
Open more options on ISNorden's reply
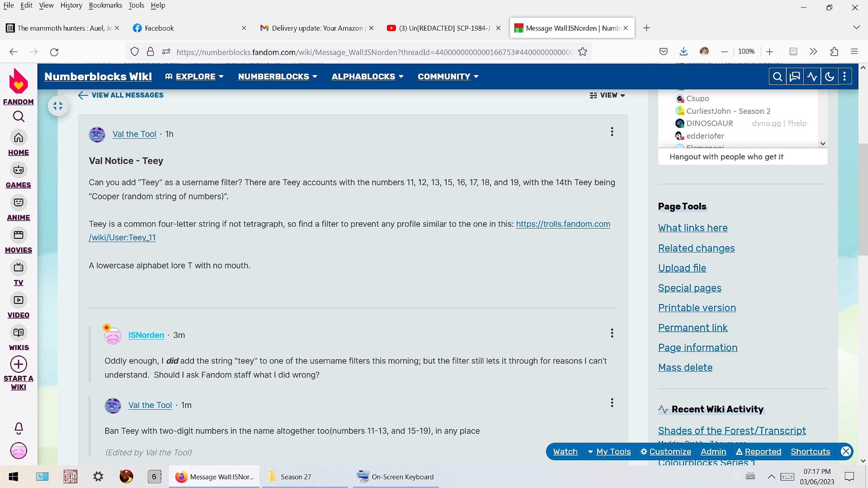click(x=612, y=333)
